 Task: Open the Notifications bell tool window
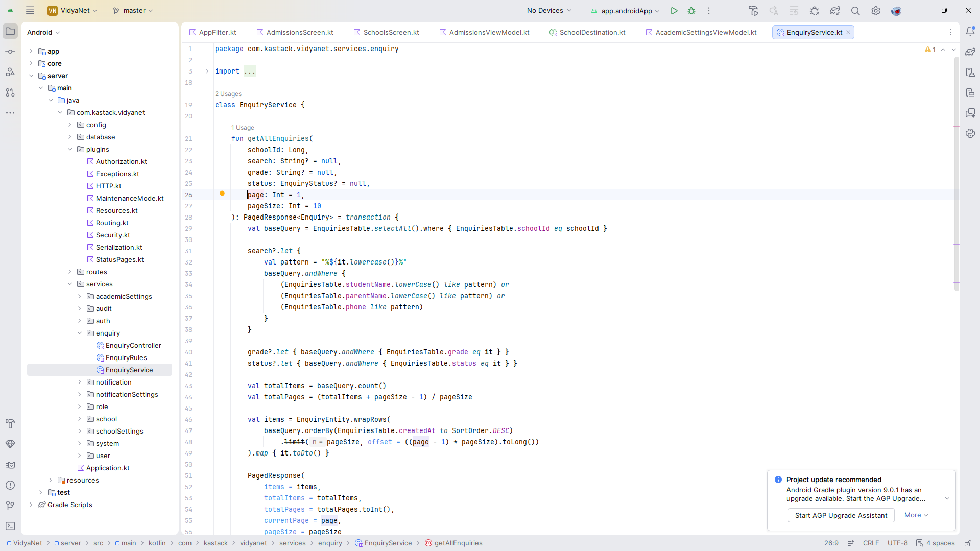click(x=970, y=31)
